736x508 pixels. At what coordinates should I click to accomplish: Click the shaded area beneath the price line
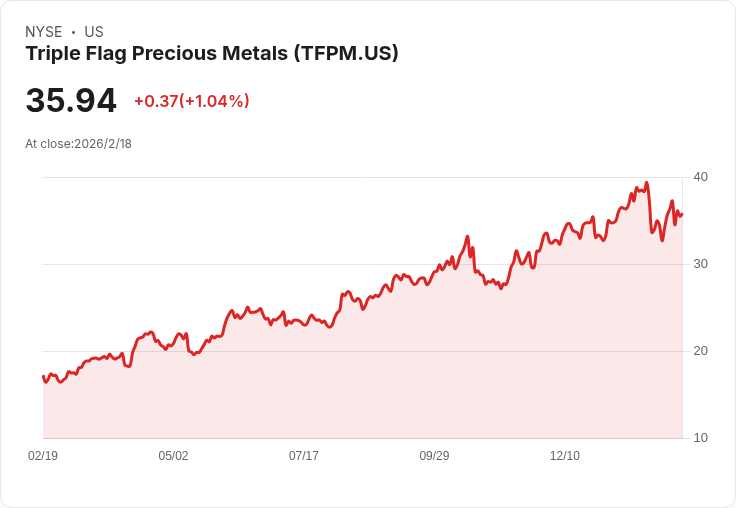point(400,380)
